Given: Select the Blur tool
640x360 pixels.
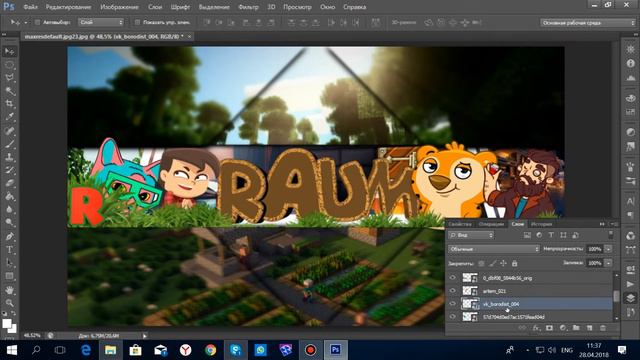Looking at the screenshot, I should click(x=9, y=209).
